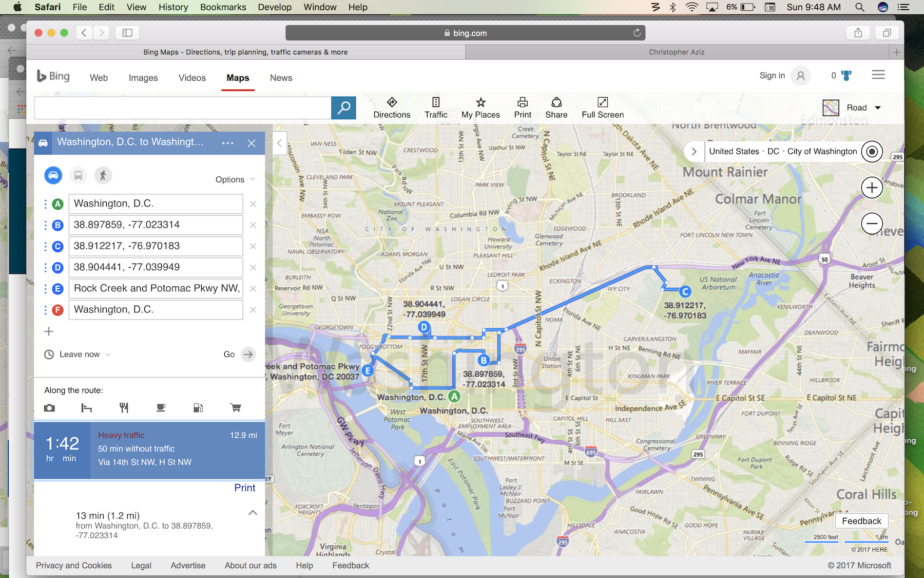
Task: Add another destination with plus icon
Action: click(49, 331)
